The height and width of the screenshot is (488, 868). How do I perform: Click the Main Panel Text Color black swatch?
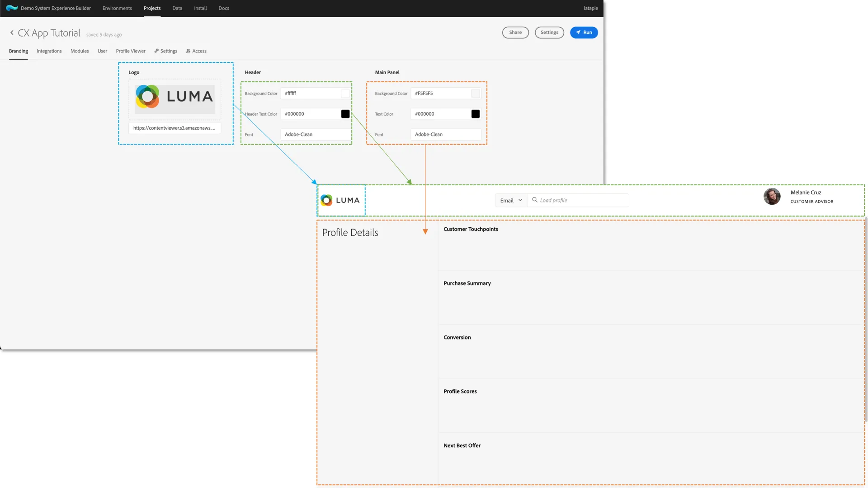tap(476, 114)
